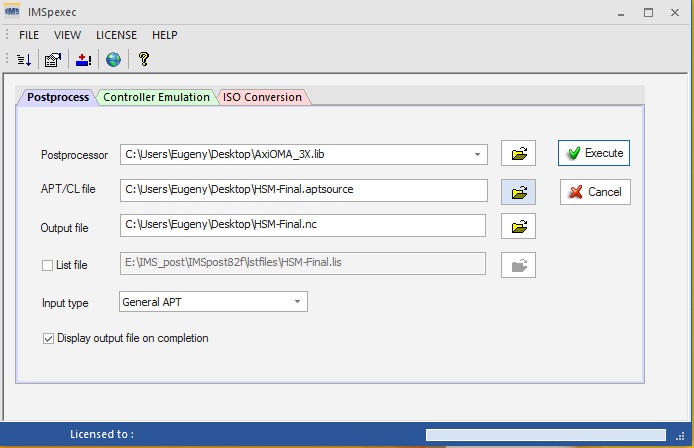Browse for the Output file folder icon
The height and width of the screenshot is (448, 694).
coord(518,227)
